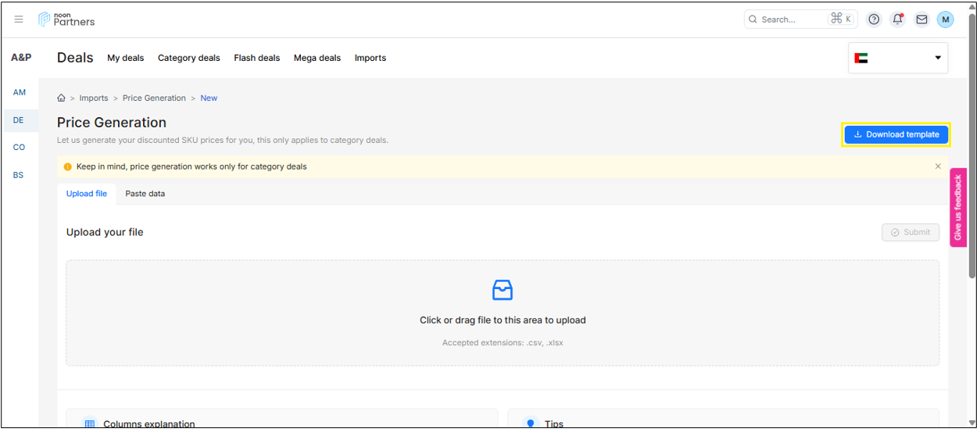The height and width of the screenshot is (432, 980).
Task: Open the country flag dropdown
Action: tap(897, 58)
